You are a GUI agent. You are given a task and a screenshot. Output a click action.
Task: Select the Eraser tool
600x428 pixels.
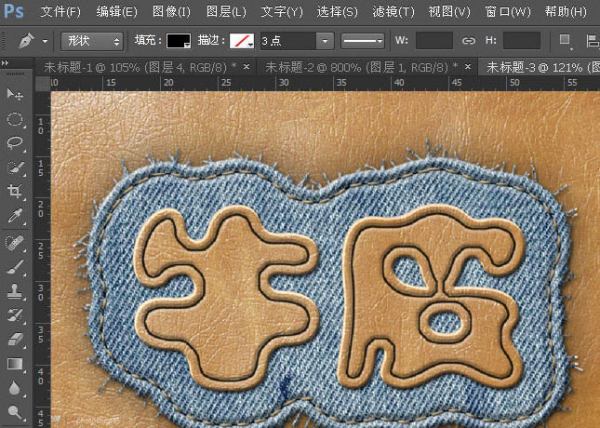tap(15, 339)
